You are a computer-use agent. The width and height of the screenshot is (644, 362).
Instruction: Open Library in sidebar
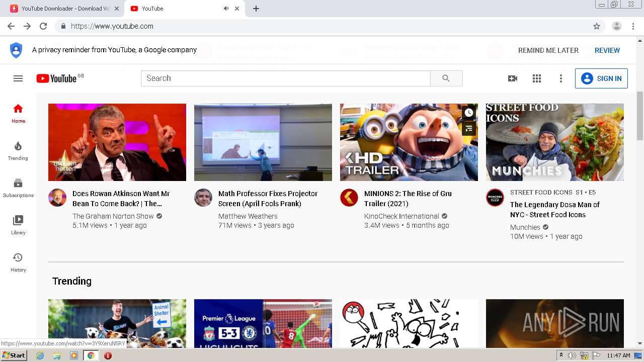(x=18, y=225)
